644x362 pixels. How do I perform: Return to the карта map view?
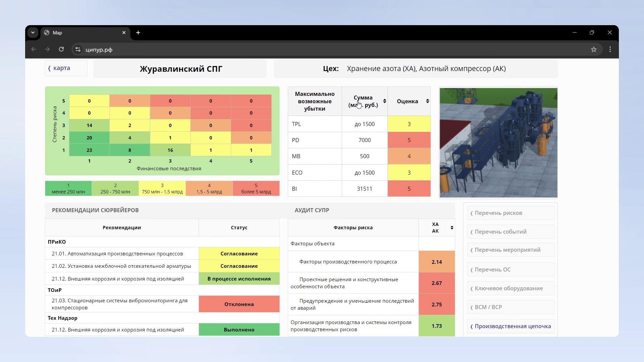coord(66,68)
